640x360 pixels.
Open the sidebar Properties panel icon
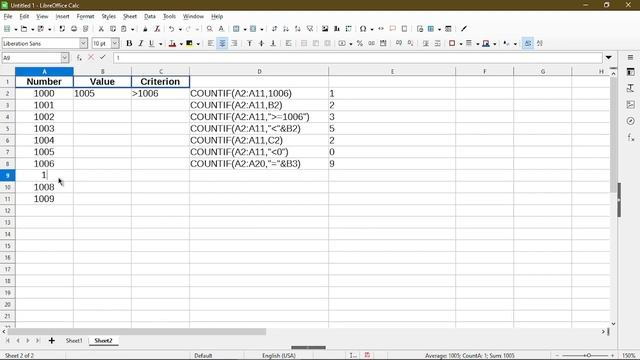tap(631, 72)
